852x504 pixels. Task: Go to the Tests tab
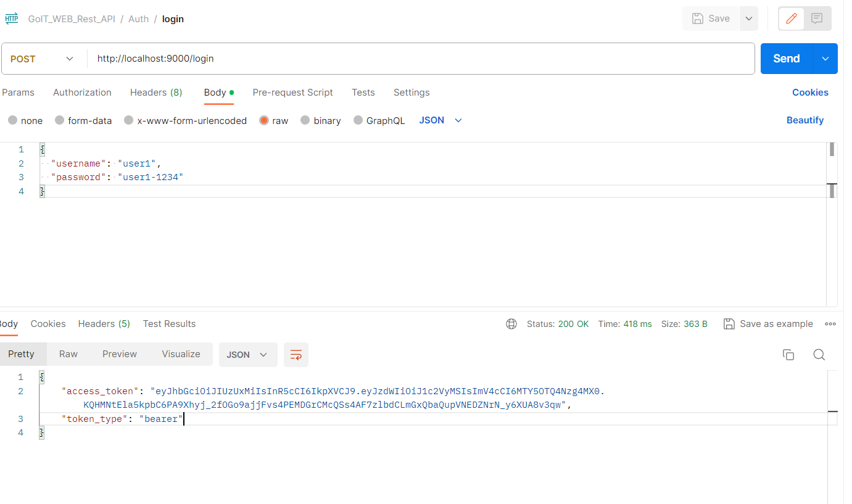pyautogui.click(x=363, y=93)
